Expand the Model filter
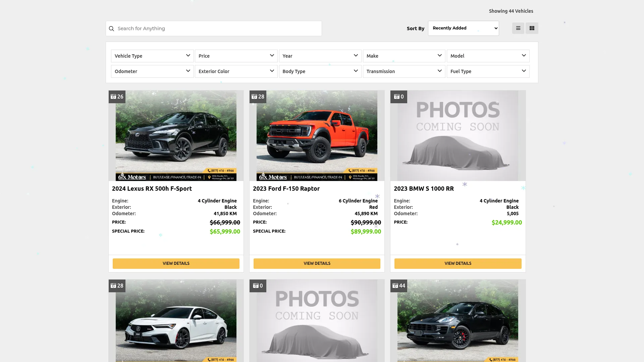This screenshot has height=362, width=644. pos(488,56)
